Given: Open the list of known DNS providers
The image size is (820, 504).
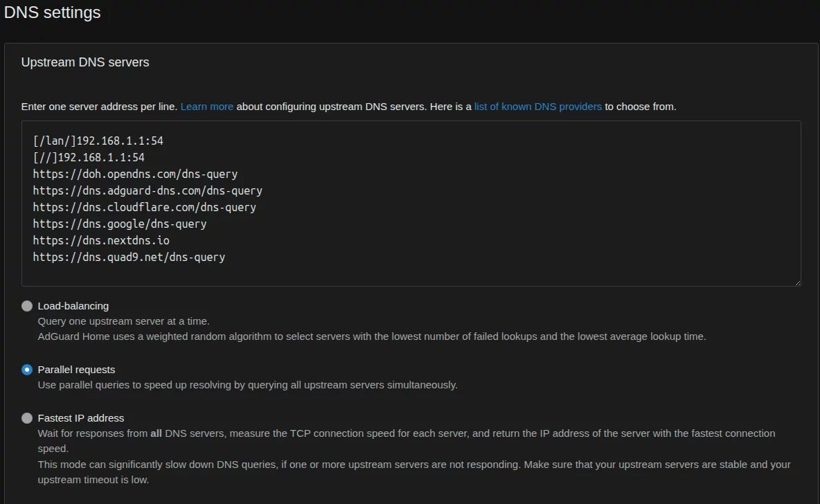Looking at the screenshot, I should pos(537,107).
